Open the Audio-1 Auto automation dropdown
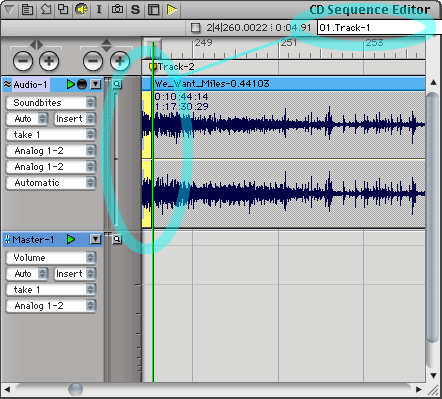Image resolution: width=442 pixels, height=399 pixels. point(27,119)
